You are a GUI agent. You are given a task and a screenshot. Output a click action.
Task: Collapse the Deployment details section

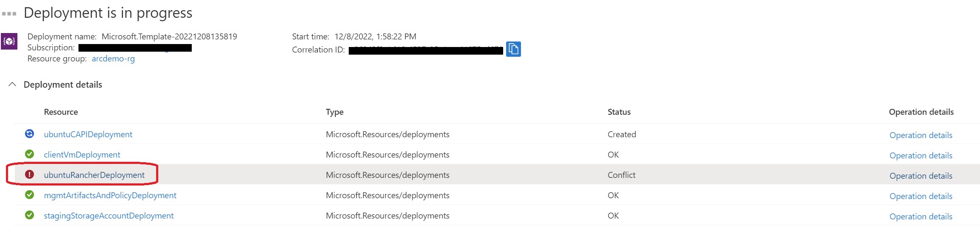[x=12, y=84]
